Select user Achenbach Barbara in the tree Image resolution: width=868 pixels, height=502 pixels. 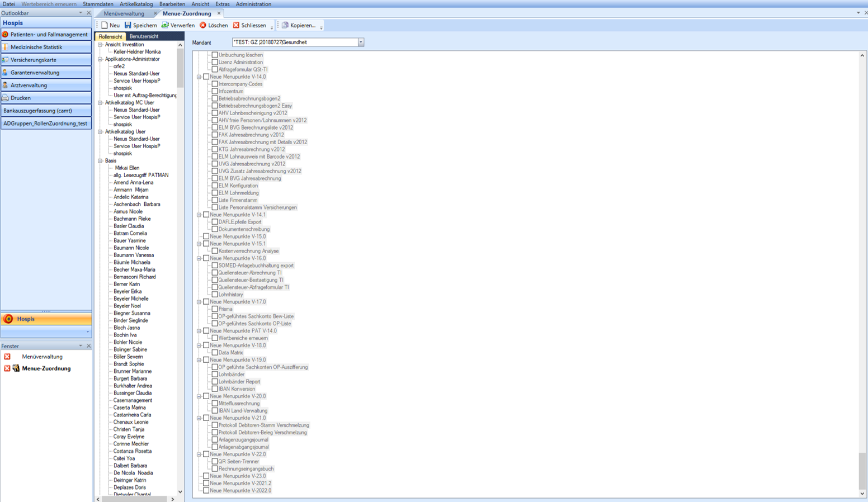137,205
